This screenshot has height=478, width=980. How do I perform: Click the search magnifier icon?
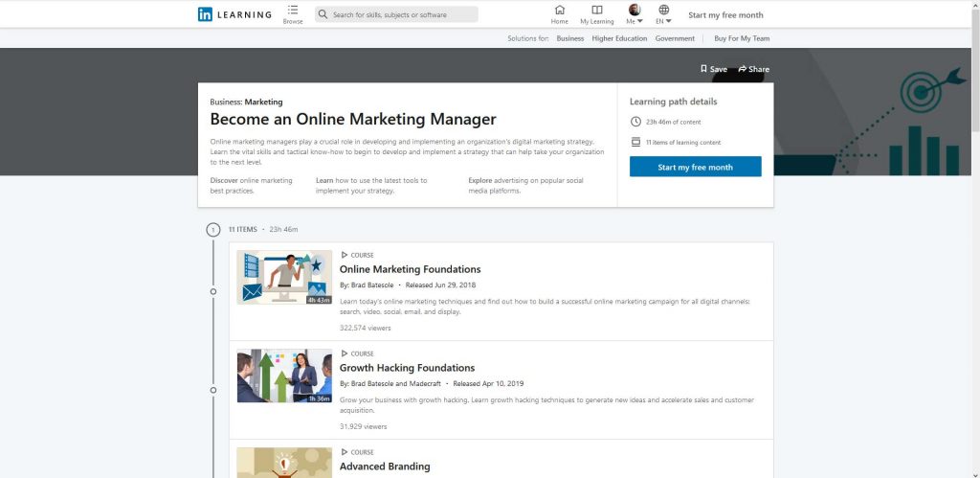323,14
